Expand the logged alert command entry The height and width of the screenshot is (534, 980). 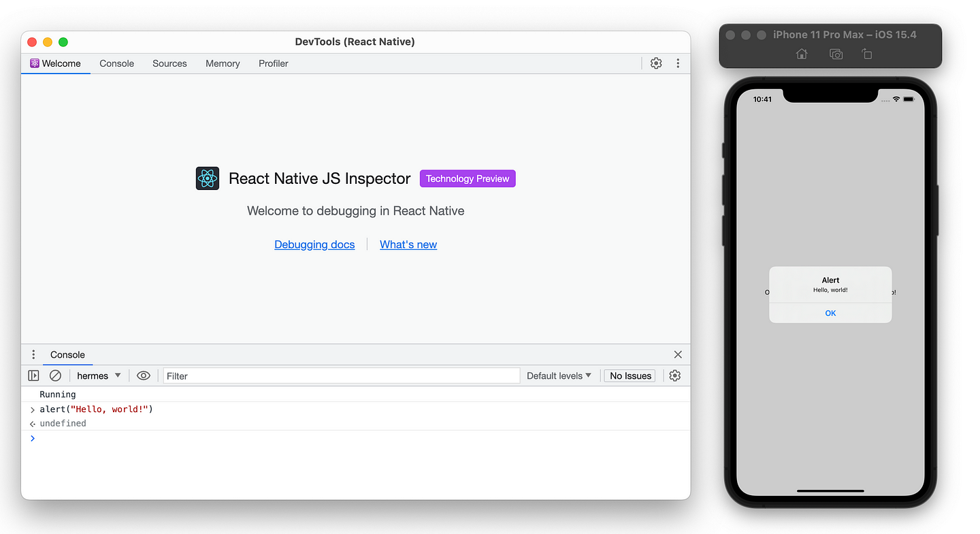pyautogui.click(x=32, y=409)
